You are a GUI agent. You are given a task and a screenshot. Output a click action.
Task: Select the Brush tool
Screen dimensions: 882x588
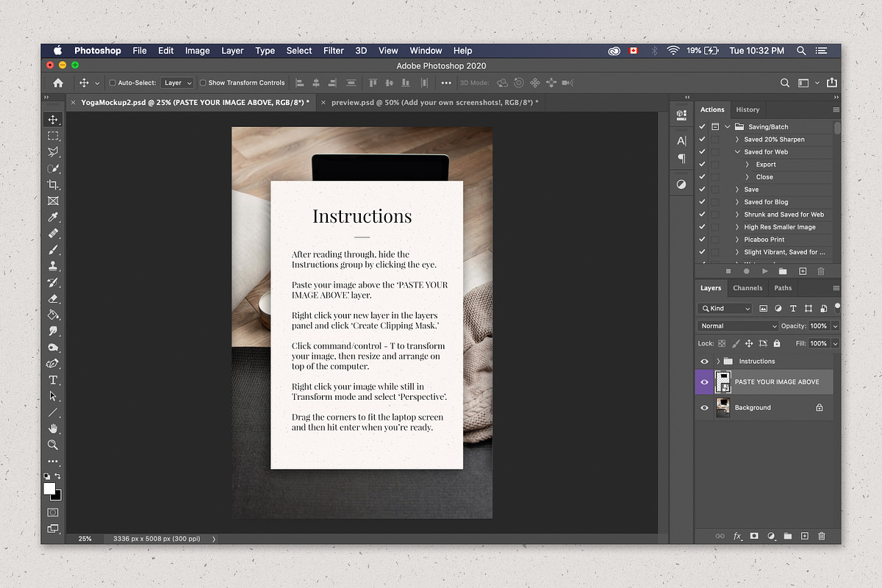pyautogui.click(x=53, y=250)
